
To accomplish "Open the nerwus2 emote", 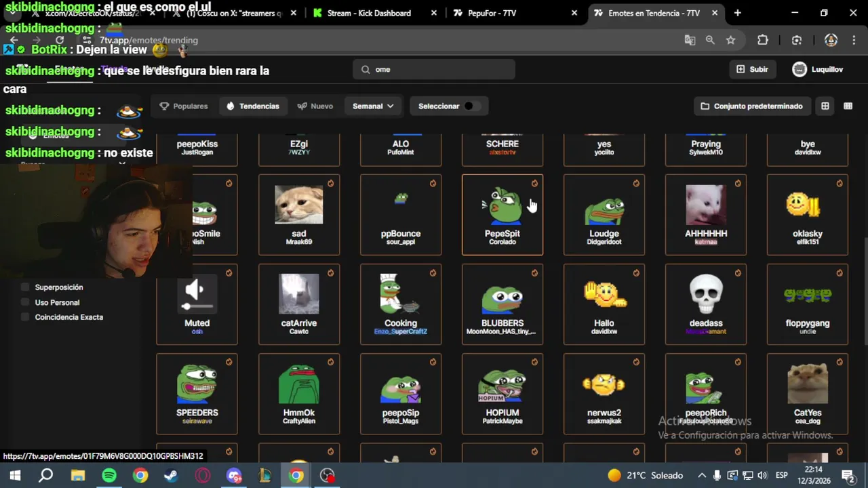I will click(x=604, y=394).
